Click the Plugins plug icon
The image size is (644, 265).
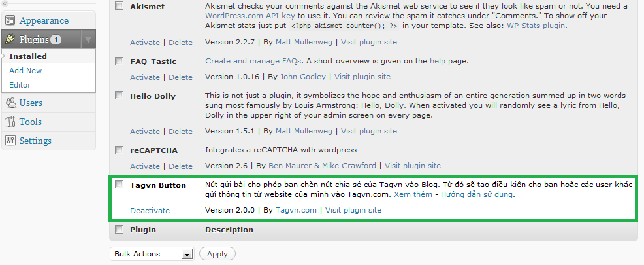click(x=10, y=39)
